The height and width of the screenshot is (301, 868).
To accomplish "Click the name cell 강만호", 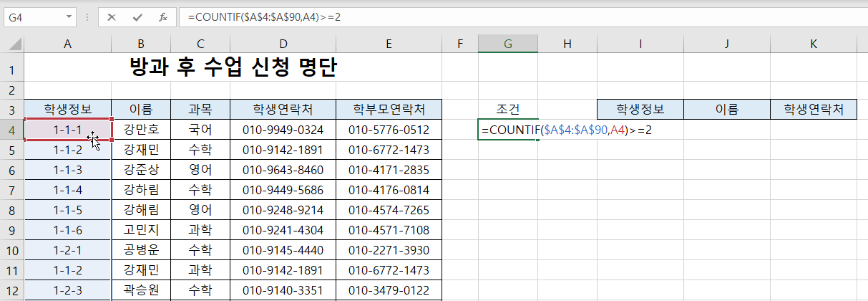I will 141,130.
